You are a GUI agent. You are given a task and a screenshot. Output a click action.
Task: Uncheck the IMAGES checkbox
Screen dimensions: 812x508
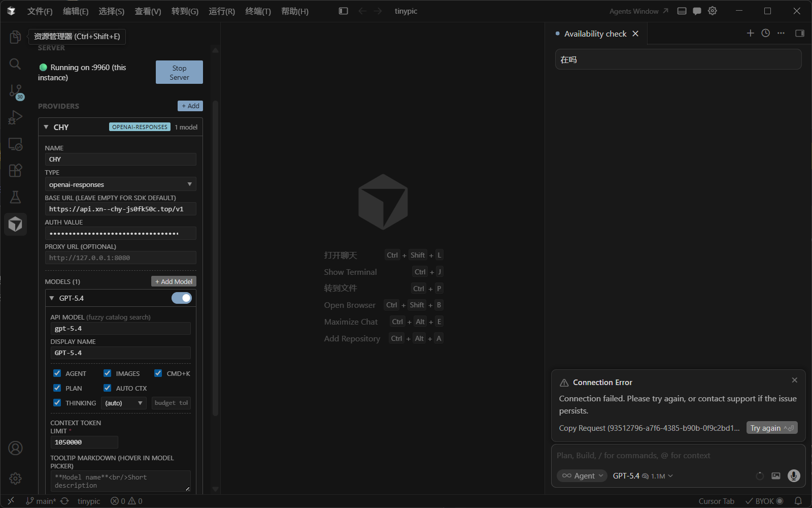pos(108,373)
